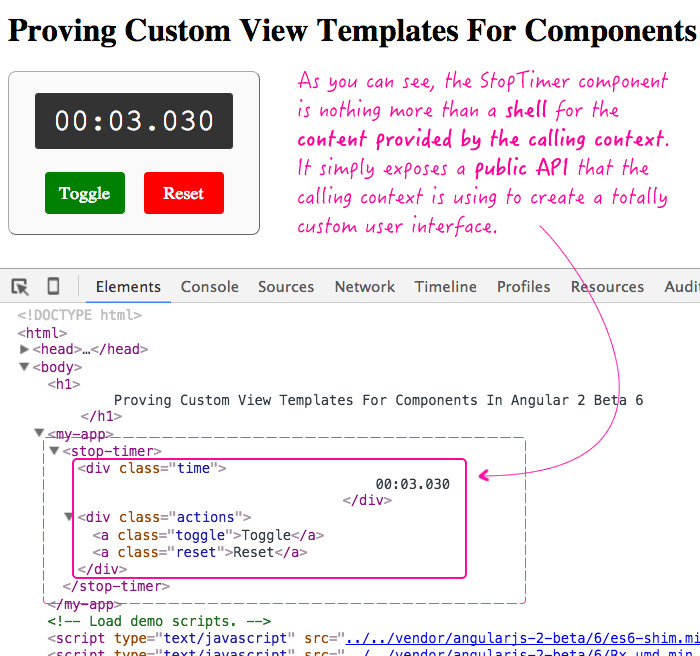Select the a class toggle line
700x656 pixels.
click(208, 535)
